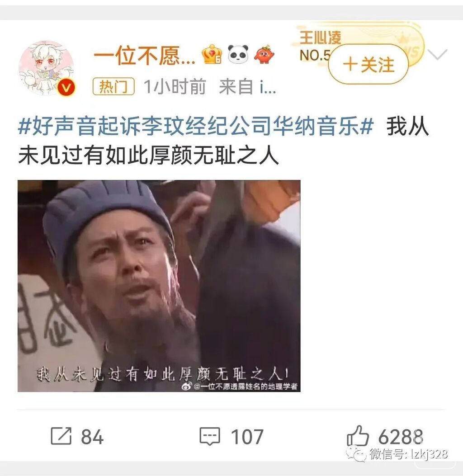Open the 84 reposts count

tap(92, 437)
